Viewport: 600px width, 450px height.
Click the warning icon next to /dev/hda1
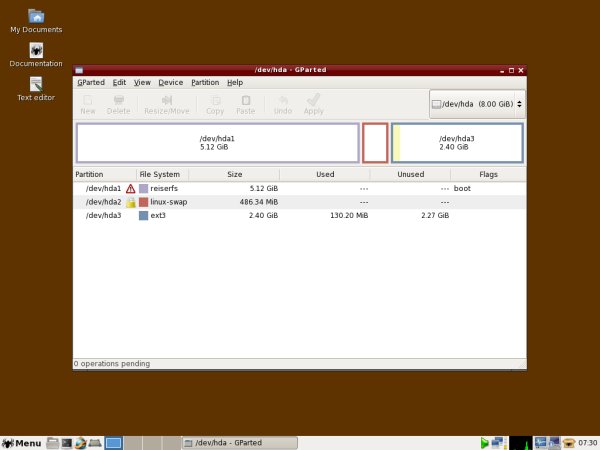[130, 188]
